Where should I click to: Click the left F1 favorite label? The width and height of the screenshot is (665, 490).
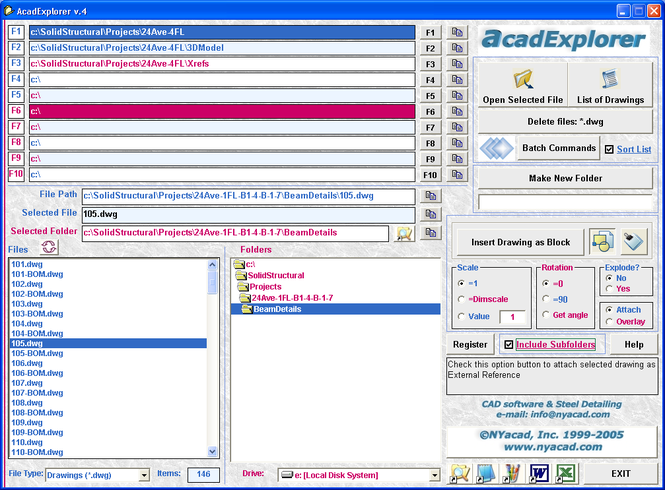16,32
